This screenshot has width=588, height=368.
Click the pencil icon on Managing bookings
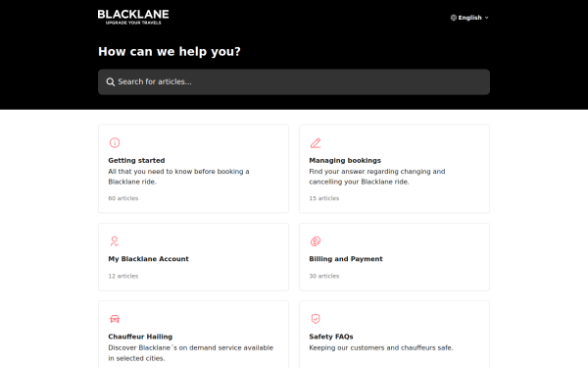pyautogui.click(x=316, y=142)
